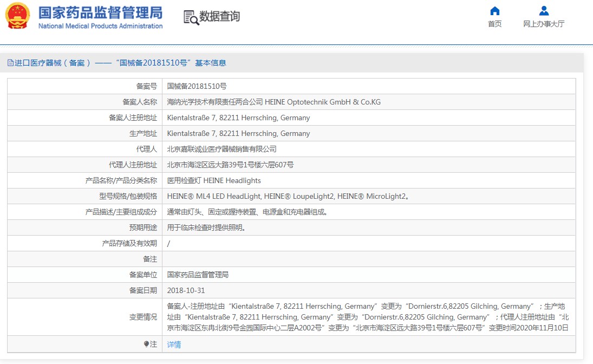Click the 产品描述/主要组成成分 label

point(121,212)
